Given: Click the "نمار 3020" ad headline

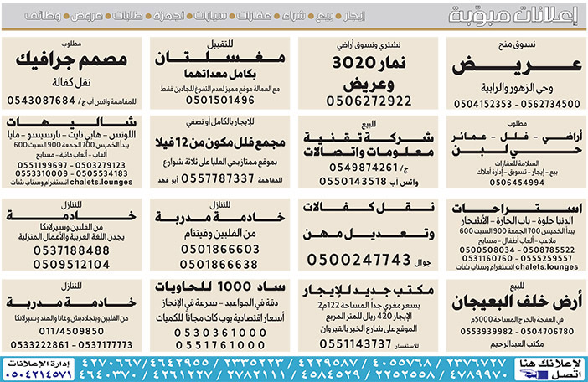Looking at the screenshot, I should [x=369, y=63].
